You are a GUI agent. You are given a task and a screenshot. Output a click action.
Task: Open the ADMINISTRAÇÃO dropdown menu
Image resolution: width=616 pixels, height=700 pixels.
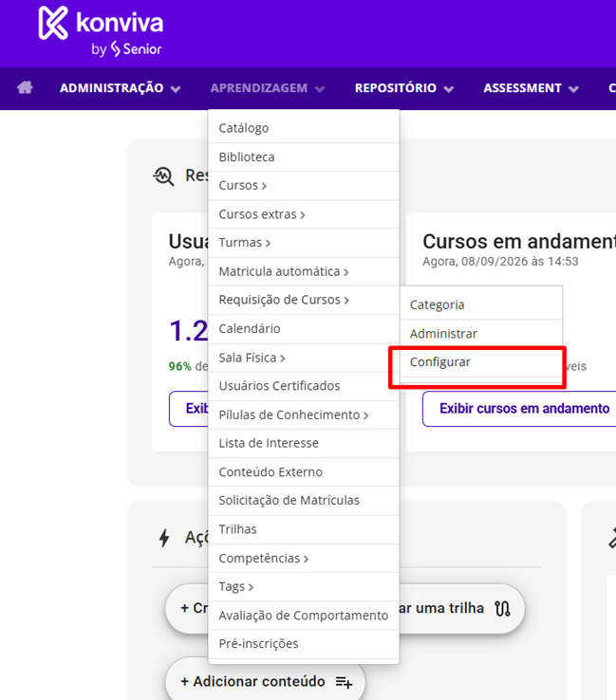click(120, 88)
